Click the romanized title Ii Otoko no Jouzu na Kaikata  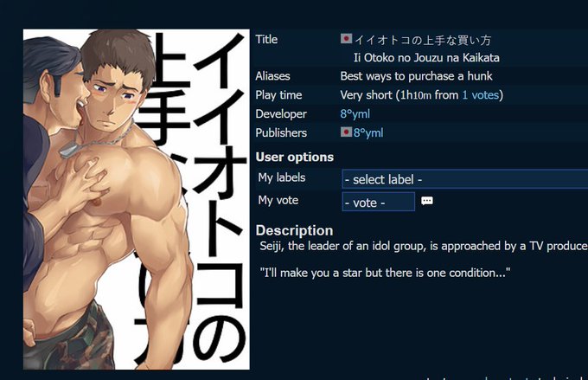(x=426, y=58)
